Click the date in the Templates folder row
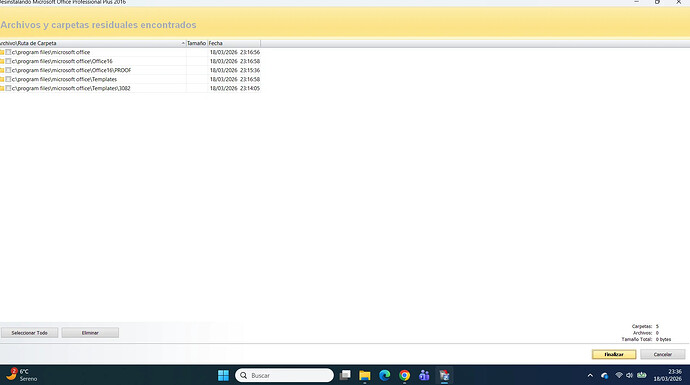Viewport: 690px width, 385px height. 235,79
